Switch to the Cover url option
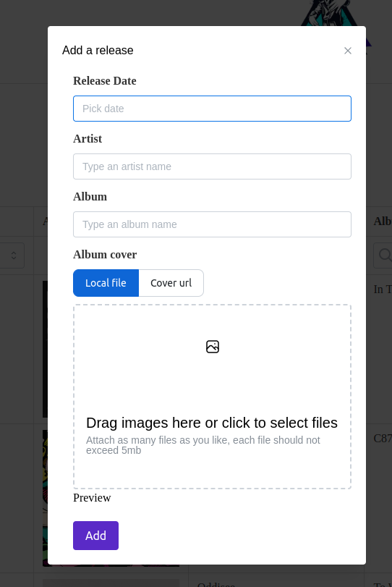Viewport: 392px width, 587px height. click(x=171, y=283)
